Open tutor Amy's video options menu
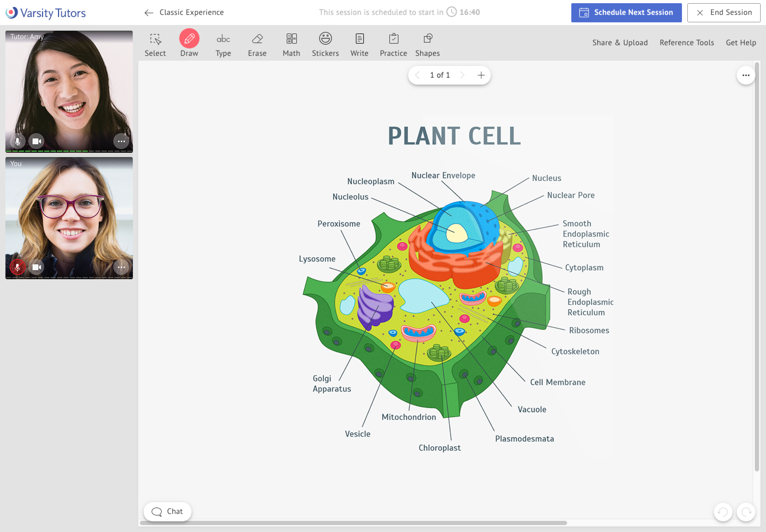This screenshot has height=532, width=766. point(121,141)
